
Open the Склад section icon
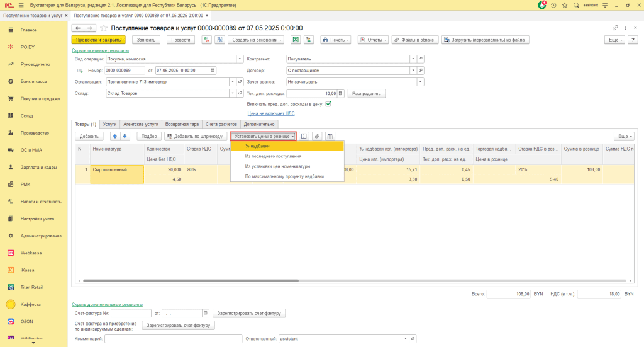click(11, 115)
